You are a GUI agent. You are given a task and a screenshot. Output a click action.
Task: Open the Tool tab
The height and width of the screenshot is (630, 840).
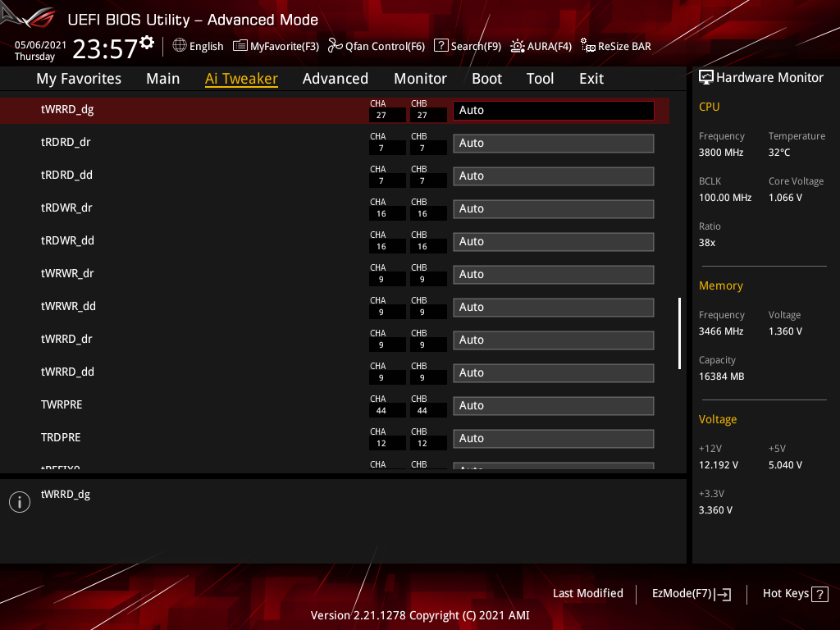pyautogui.click(x=540, y=79)
